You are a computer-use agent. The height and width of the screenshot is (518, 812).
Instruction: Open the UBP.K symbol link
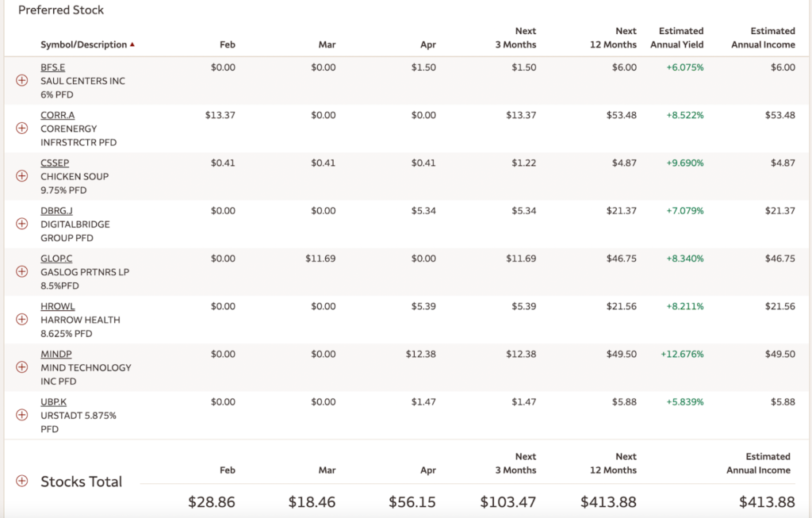[x=53, y=401]
